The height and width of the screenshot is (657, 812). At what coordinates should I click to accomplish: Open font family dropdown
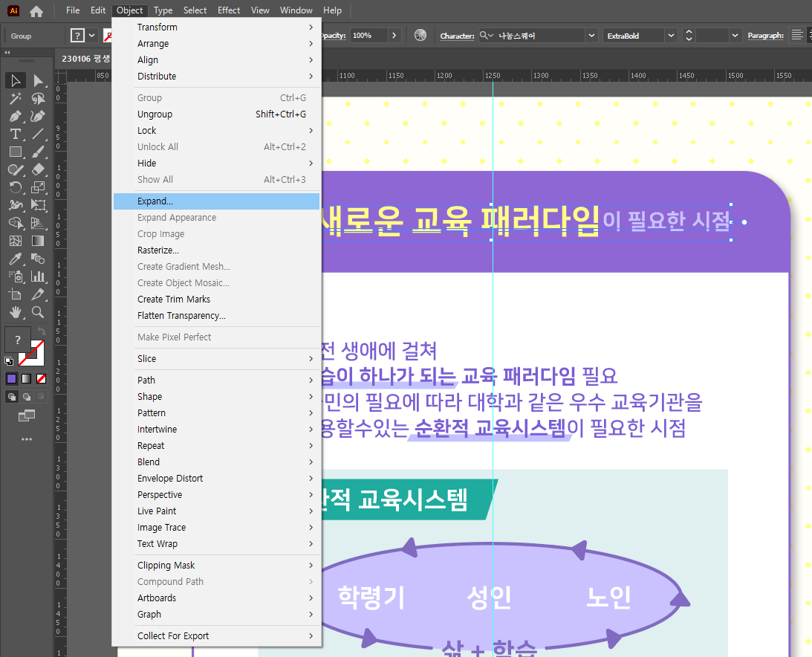[x=591, y=35]
